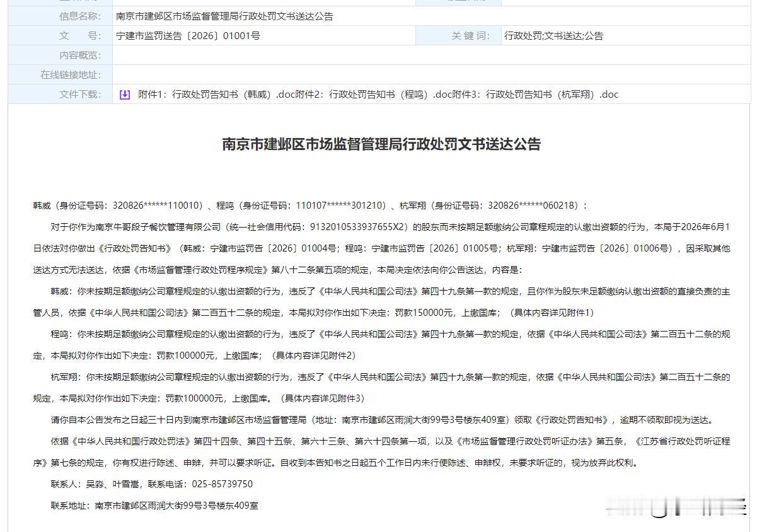Click 杭军翔's ID number 320826******060218

[x=533, y=205]
